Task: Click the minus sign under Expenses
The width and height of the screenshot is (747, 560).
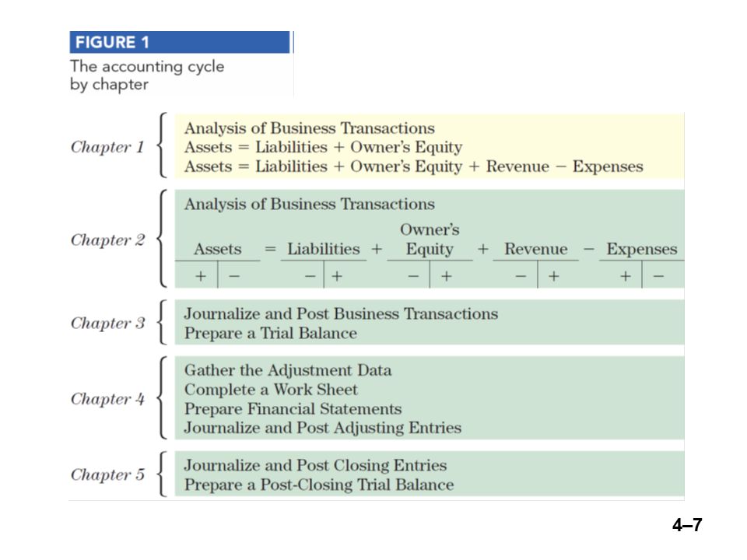Action: [x=658, y=275]
